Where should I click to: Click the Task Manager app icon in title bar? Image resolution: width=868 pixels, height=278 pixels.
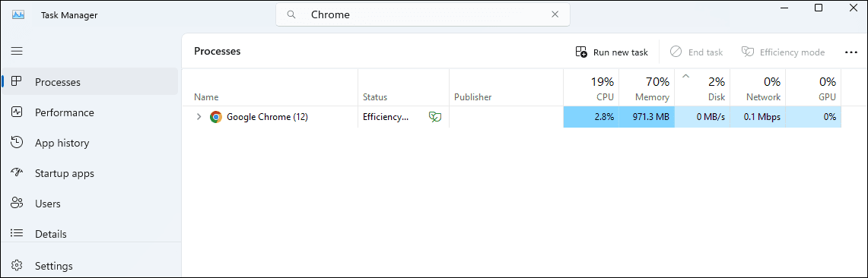18,15
